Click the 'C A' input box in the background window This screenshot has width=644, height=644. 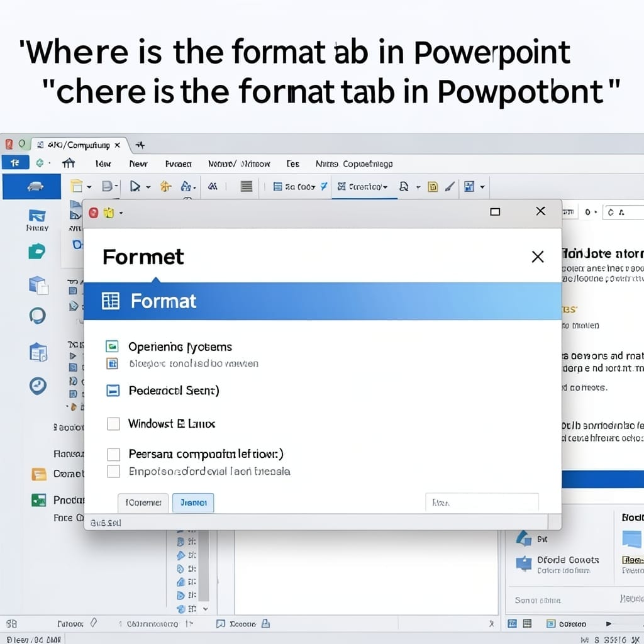coord(623,213)
